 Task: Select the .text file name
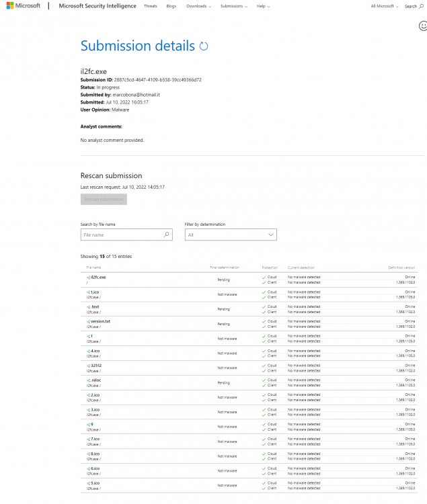[95, 306]
